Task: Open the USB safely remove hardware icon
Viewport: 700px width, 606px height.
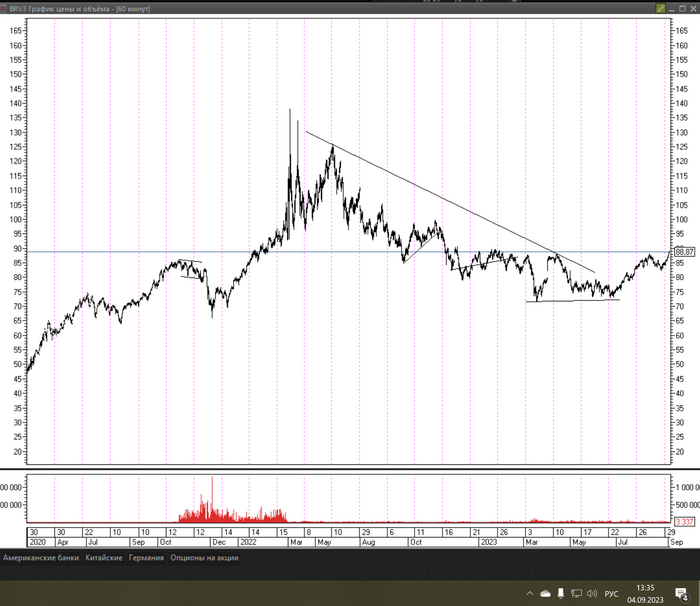Action: tap(561, 593)
